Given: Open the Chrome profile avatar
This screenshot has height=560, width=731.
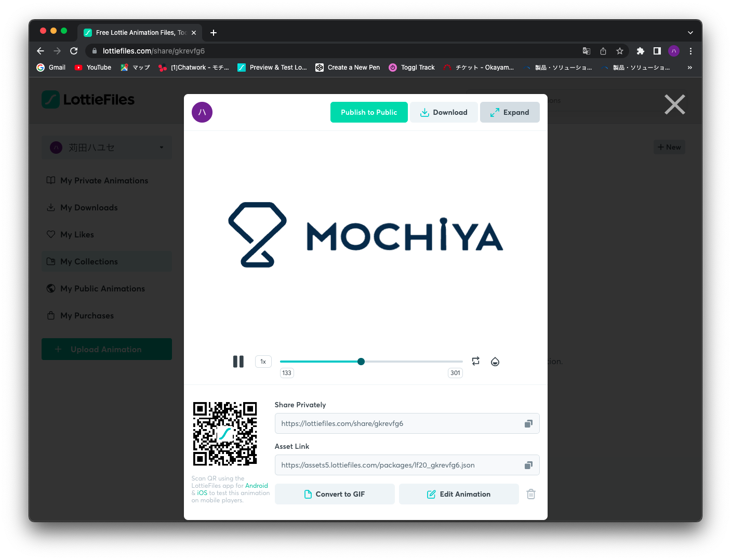Looking at the screenshot, I should (x=674, y=51).
